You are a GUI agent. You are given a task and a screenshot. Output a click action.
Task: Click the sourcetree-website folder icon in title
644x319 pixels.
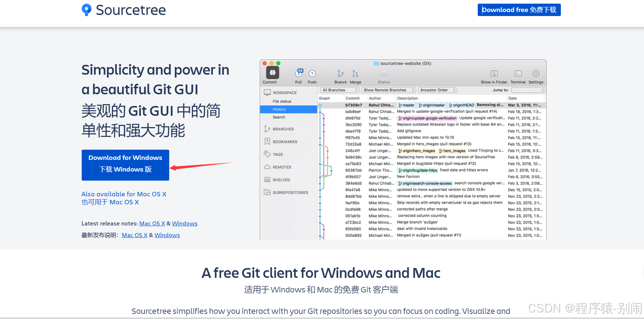[x=376, y=63]
